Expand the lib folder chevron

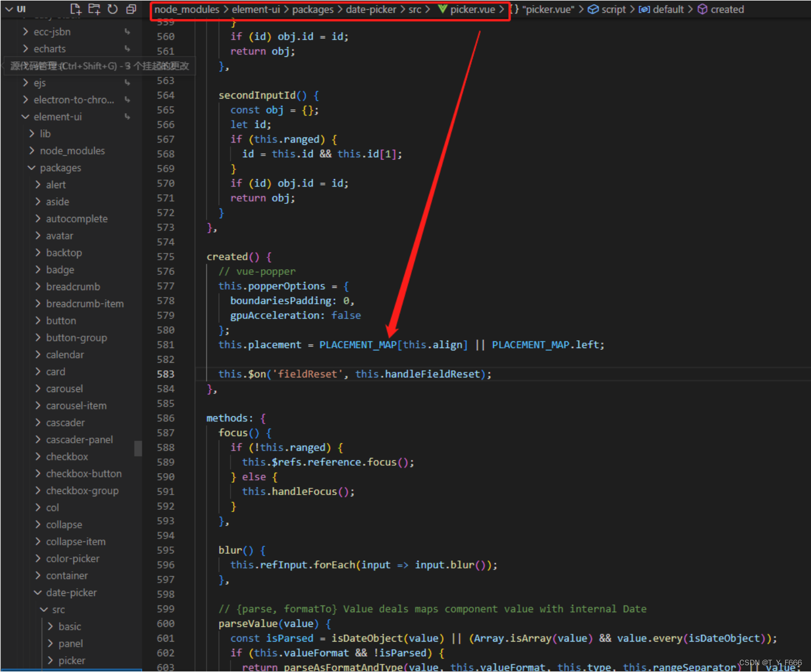(32, 133)
